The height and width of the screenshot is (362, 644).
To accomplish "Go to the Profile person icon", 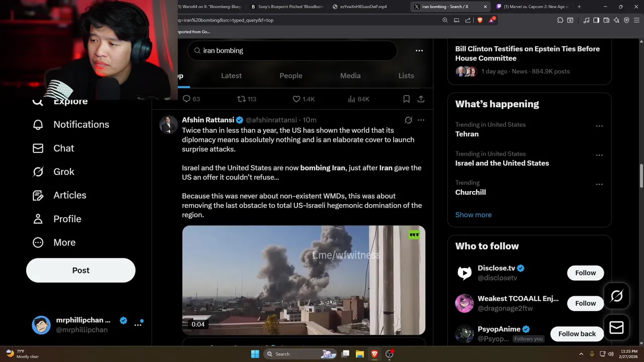I will 38,219.
